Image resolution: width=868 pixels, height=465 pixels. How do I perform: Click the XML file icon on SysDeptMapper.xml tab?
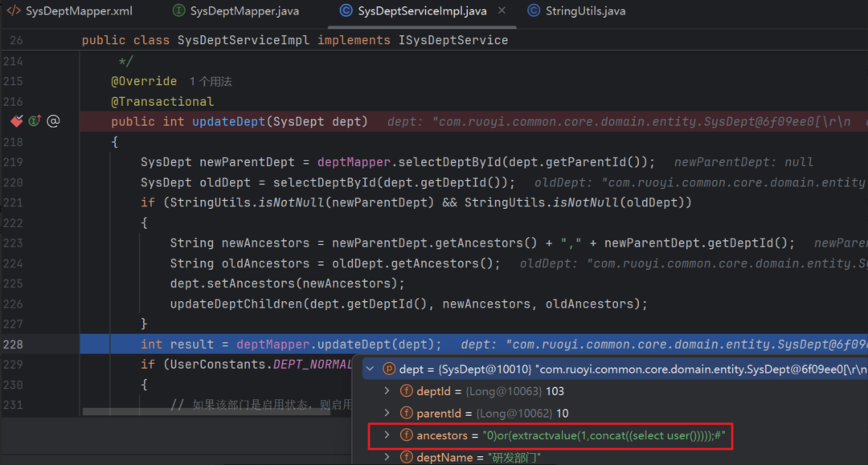pos(14,11)
